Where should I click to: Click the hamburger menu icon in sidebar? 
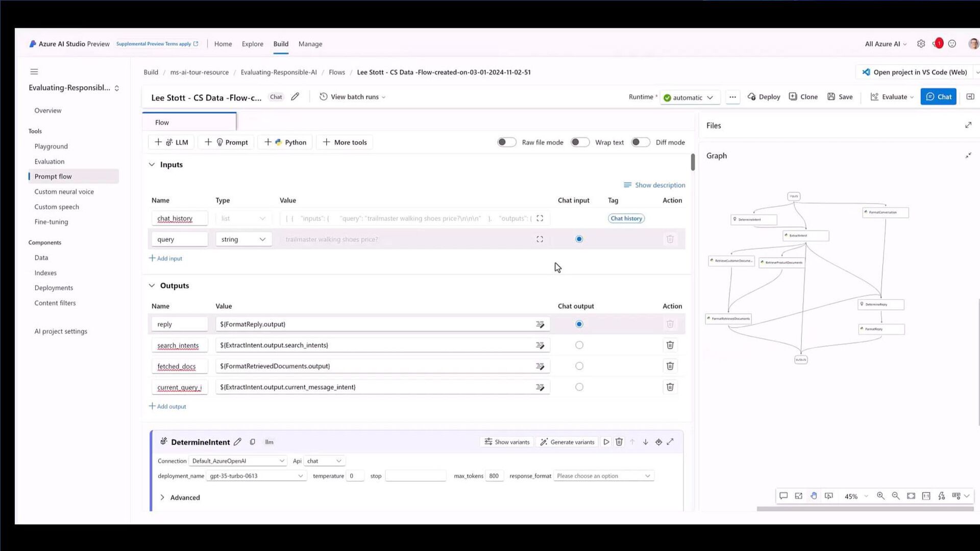point(34,72)
